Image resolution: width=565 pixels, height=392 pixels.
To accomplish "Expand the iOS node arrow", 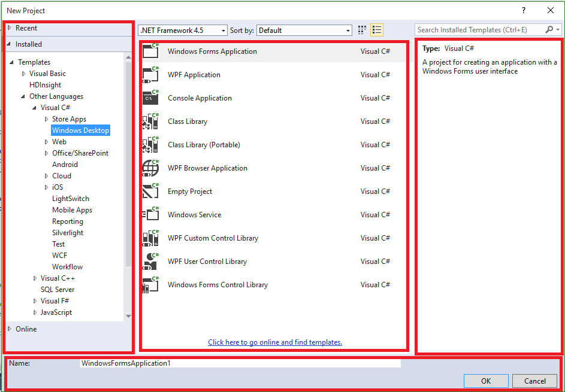I will [47, 187].
